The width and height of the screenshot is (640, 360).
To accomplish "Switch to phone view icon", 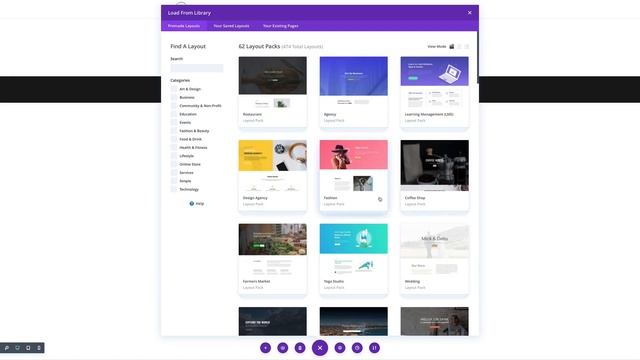I will point(39,348).
